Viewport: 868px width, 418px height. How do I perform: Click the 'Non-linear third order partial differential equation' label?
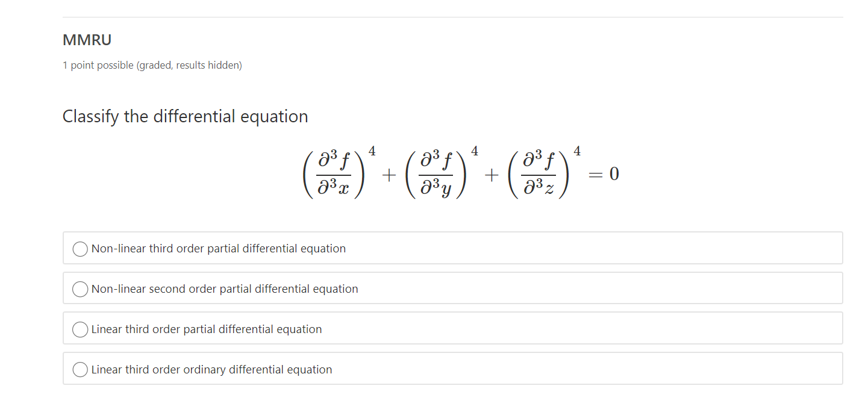click(x=218, y=248)
